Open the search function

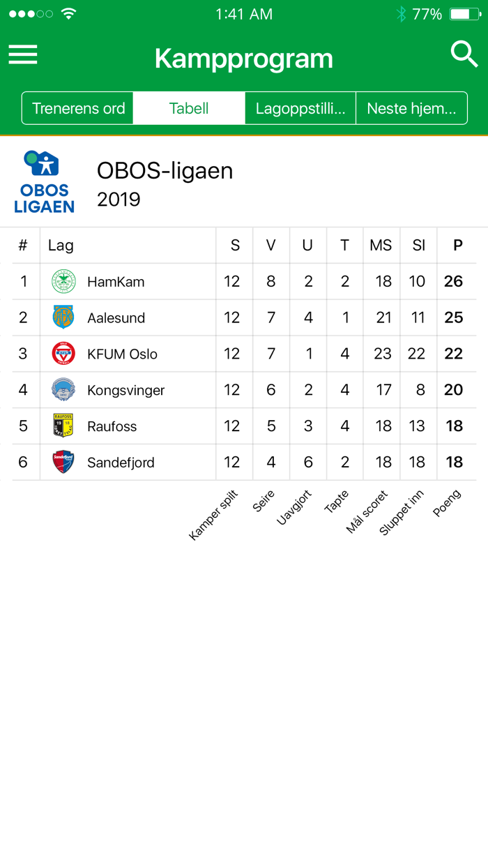coord(463,54)
